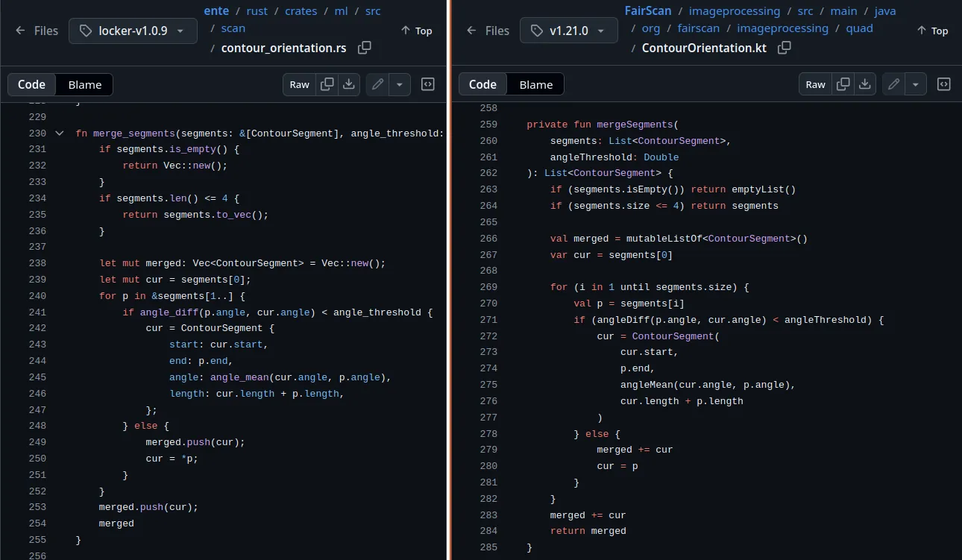
Task: Open fairscan folder breadcrumb
Action: [x=700, y=28]
